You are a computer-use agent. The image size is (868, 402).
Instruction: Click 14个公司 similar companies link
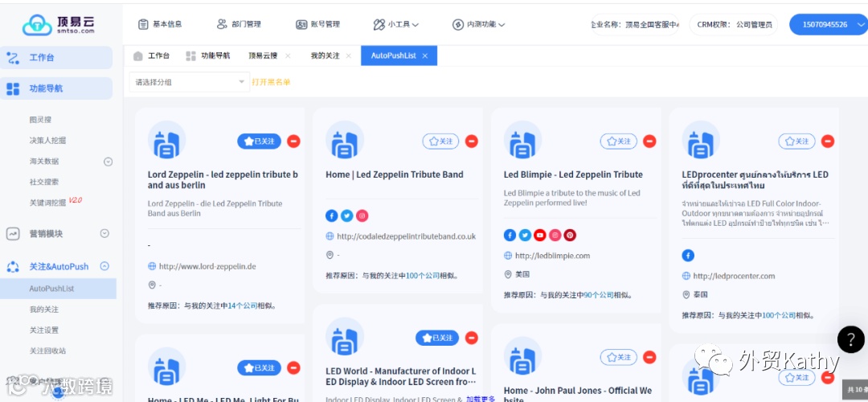click(x=244, y=305)
